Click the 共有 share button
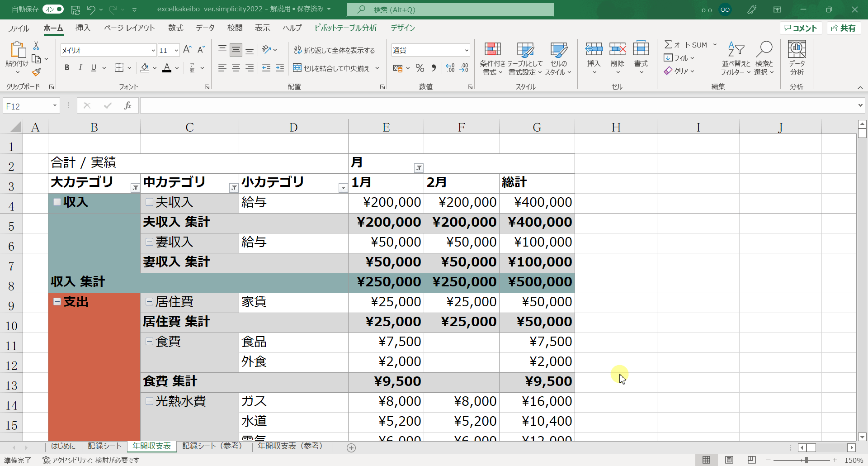The width and height of the screenshot is (868, 466). 844,28
